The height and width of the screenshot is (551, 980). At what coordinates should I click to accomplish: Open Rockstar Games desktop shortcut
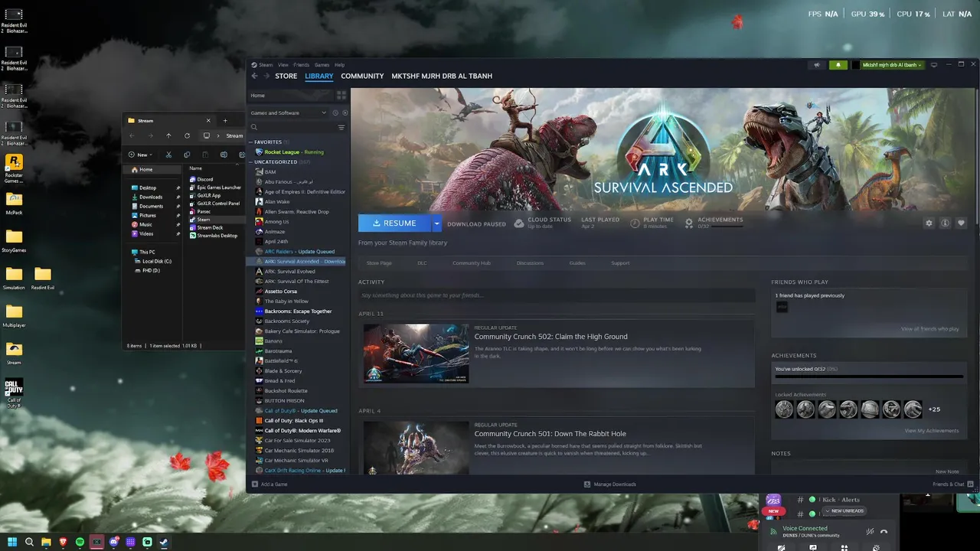[x=14, y=168]
